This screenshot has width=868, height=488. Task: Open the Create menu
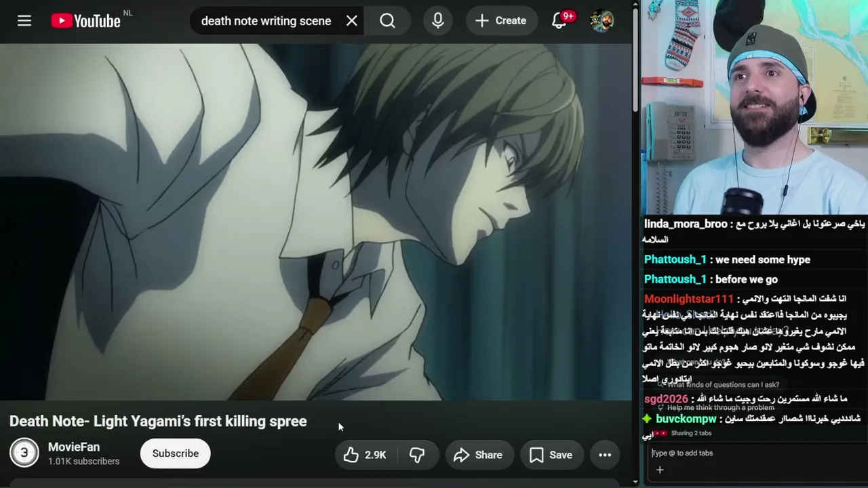coord(501,21)
